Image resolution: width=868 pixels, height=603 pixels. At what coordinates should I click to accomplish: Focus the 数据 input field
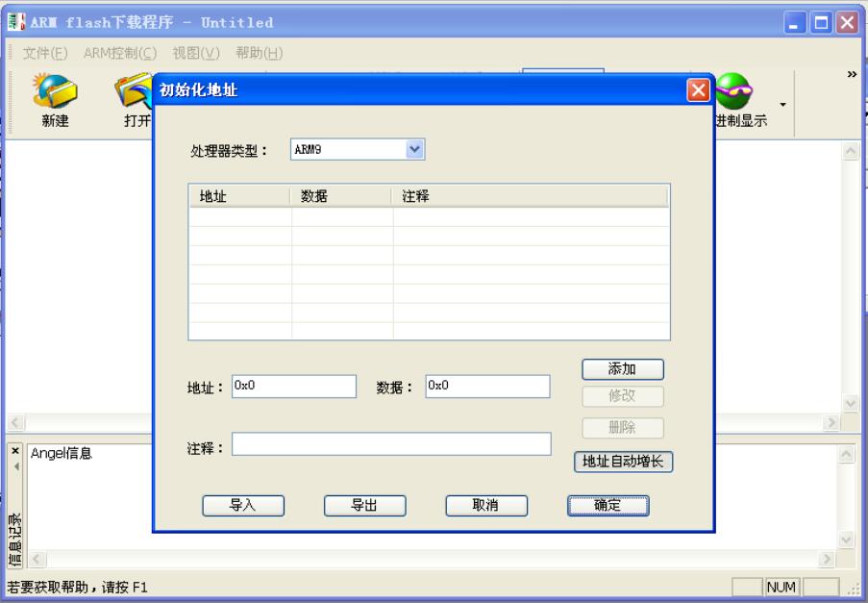[x=487, y=386]
